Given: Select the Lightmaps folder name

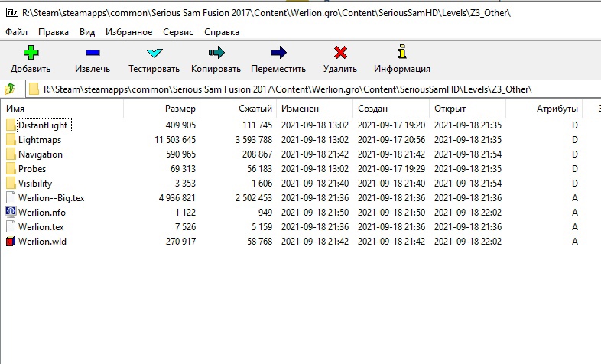Looking at the screenshot, I should [x=40, y=140].
